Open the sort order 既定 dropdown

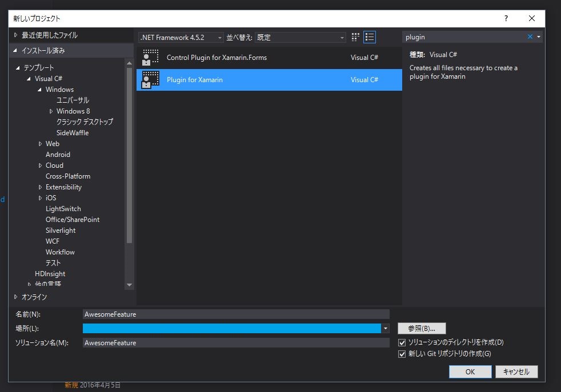(300, 38)
